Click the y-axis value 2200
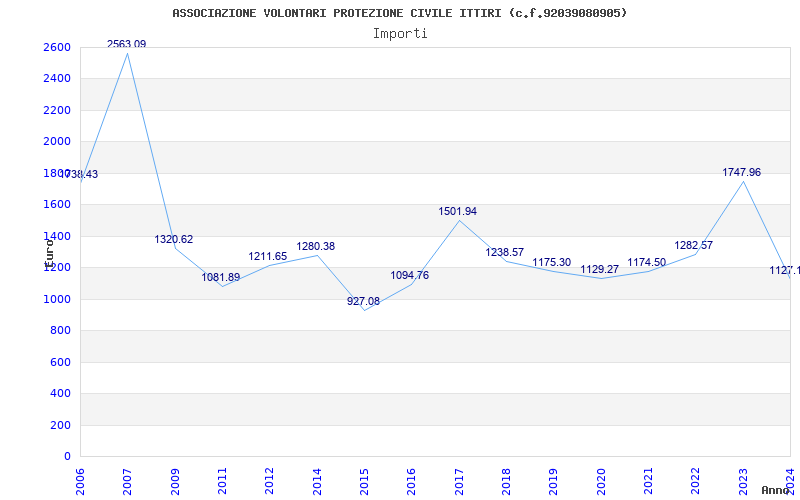 click(x=57, y=110)
